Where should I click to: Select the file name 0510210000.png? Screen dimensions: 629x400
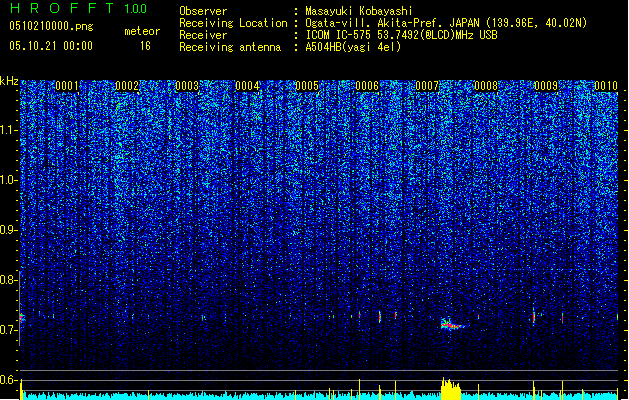51,26
